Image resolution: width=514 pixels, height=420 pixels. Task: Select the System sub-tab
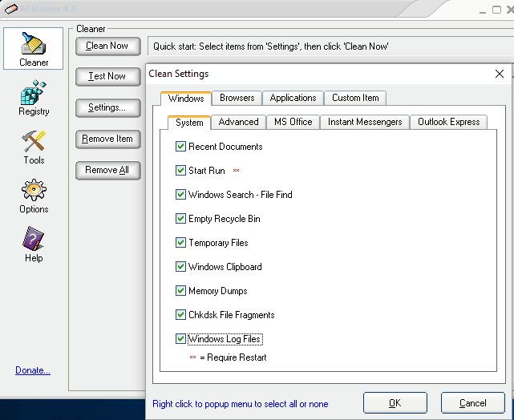click(x=189, y=123)
